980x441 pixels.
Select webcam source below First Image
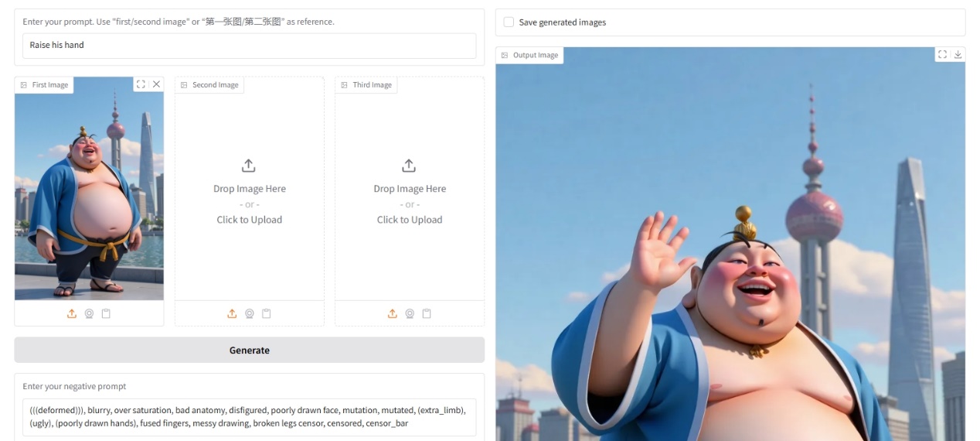pyautogui.click(x=89, y=313)
